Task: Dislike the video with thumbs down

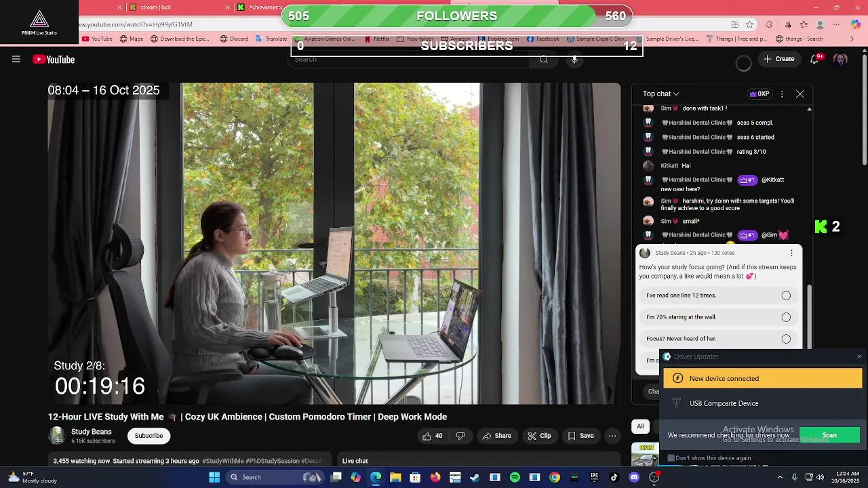Action: pos(460,436)
